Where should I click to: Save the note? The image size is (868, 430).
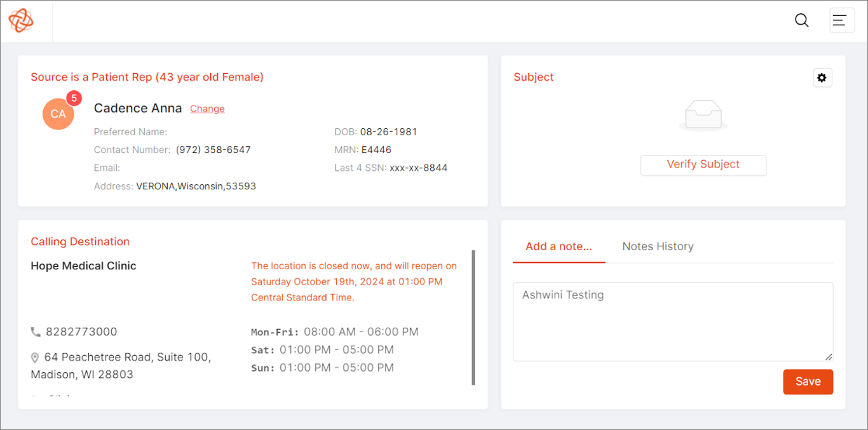point(808,382)
